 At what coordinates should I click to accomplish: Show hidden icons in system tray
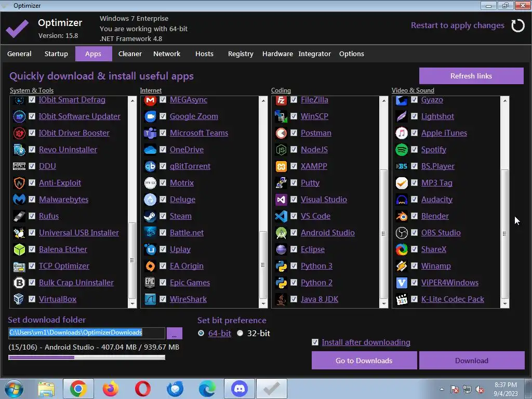pos(442,389)
